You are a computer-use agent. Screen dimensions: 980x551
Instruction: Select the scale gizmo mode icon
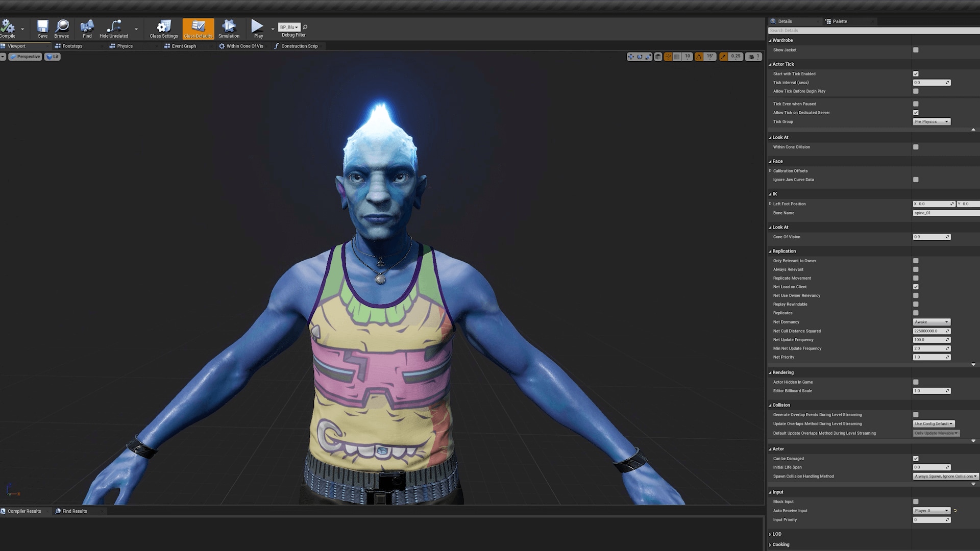[x=648, y=57]
